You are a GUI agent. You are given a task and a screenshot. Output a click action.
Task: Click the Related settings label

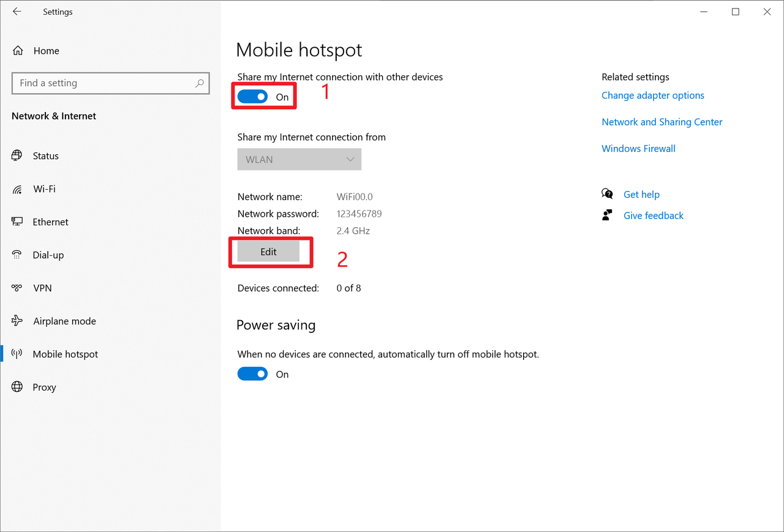tap(635, 77)
